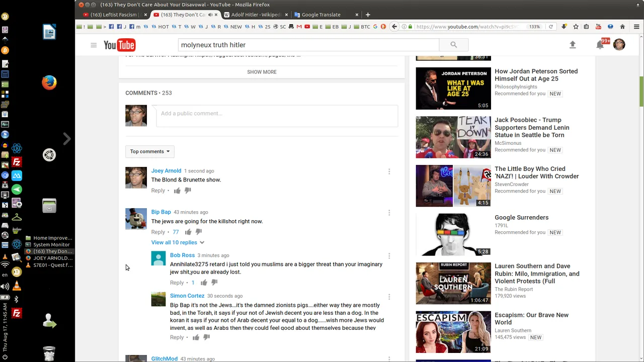The image size is (644, 362).
Task: Close the Leftist Fascism tab
Action: pyautogui.click(x=146, y=15)
